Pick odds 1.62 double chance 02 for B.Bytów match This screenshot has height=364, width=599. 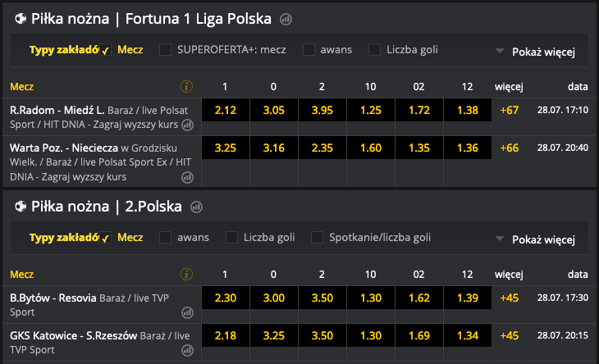click(x=420, y=298)
